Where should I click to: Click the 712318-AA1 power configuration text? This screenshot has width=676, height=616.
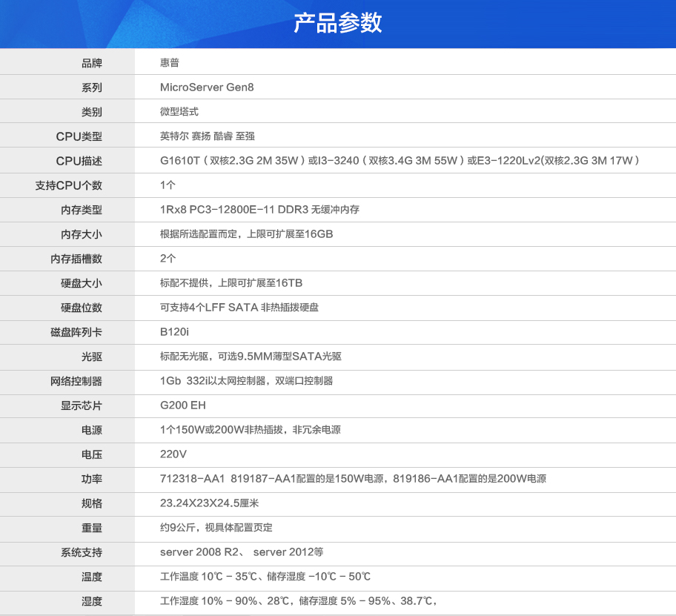point(353,478)
